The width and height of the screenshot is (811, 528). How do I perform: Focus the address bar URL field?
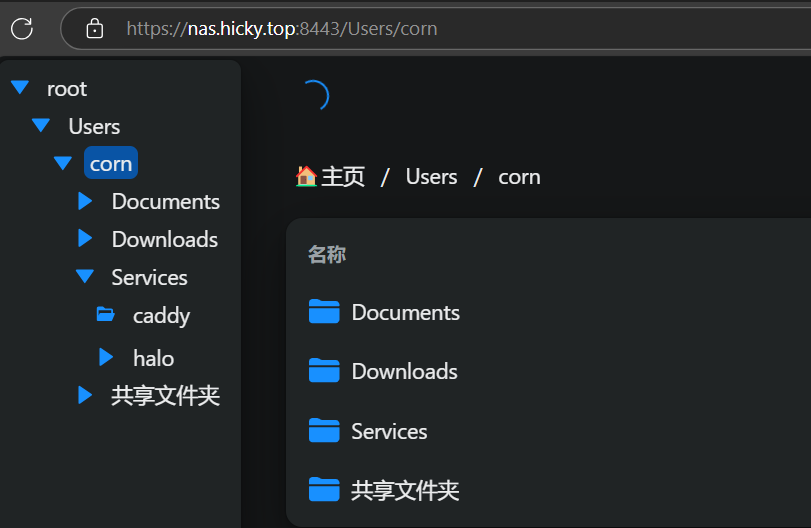434,28
